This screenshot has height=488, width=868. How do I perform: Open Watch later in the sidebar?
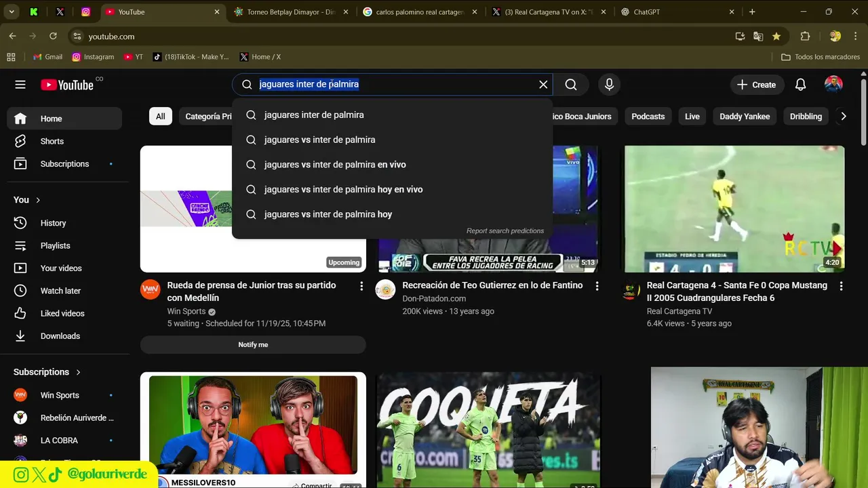(64, 291)
